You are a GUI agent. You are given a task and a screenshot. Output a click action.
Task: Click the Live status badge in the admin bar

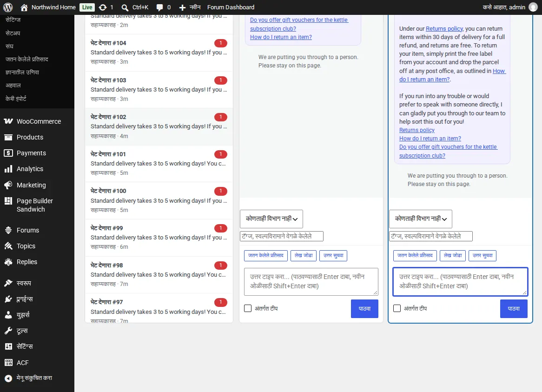87,7
